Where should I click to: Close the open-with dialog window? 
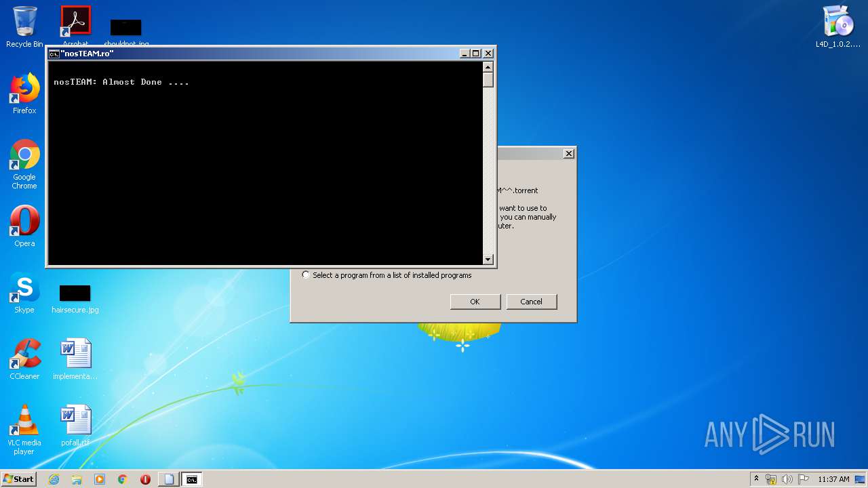(569, 154)
